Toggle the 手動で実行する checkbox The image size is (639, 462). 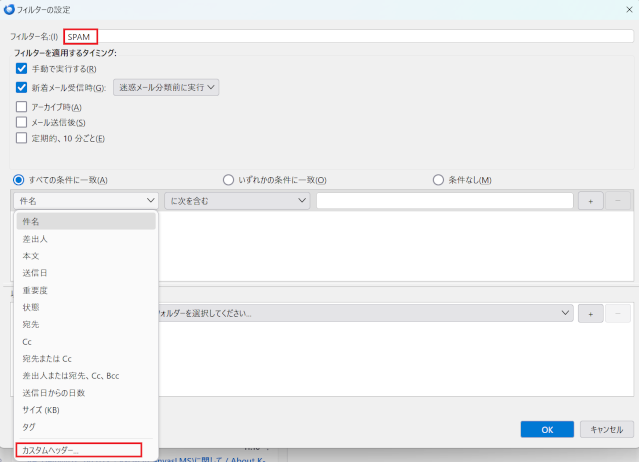pyautogui.click(x=22, y=69)
